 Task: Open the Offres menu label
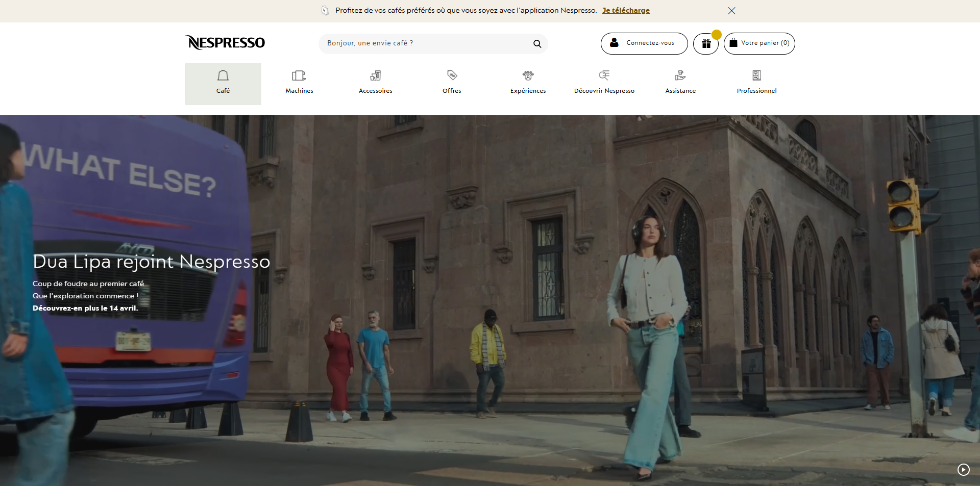click(x=452, y=91)
